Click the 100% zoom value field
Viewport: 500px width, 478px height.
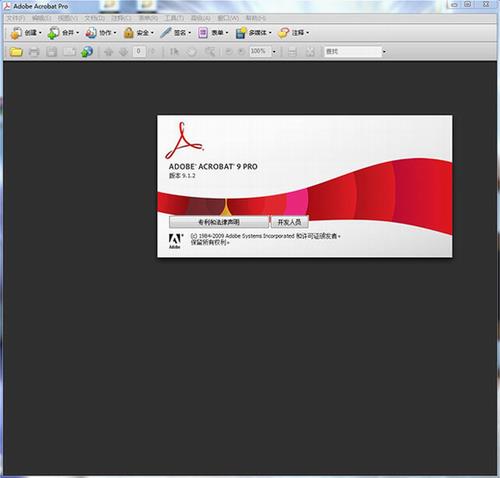(x=260, y=52)
